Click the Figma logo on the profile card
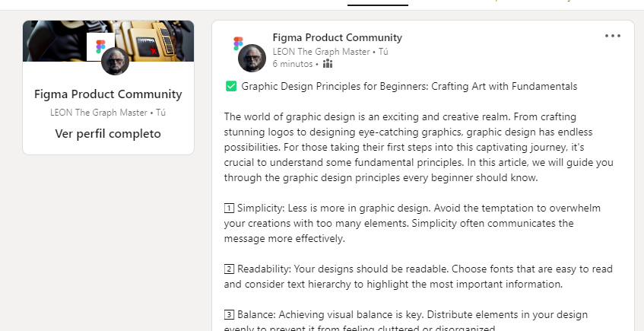Screen dimensions: 644x331 click(100, 46)
